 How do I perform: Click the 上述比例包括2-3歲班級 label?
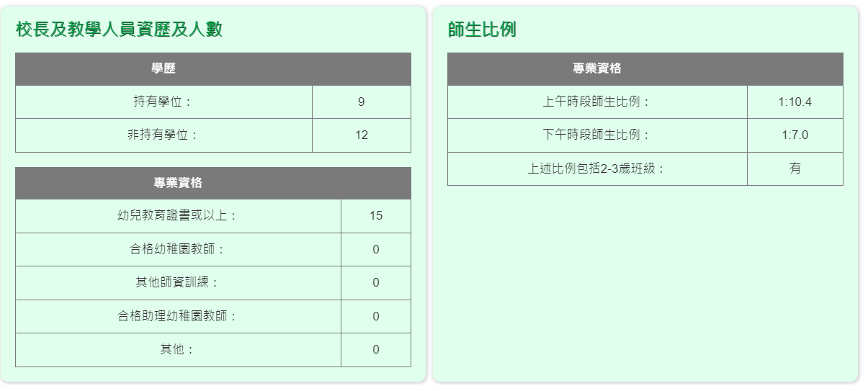[x=596, y=168]
